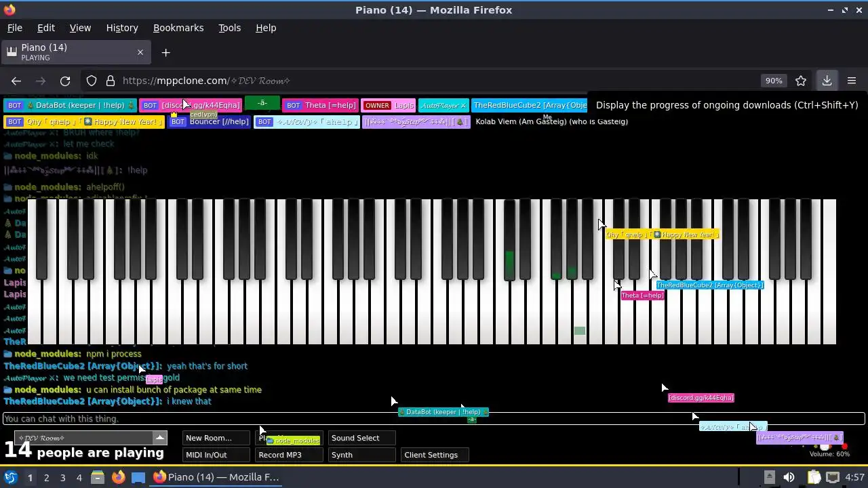The height and width of the screenshot is (488, 868).
Task: Close the Piano (14) tab
Action: 140,52
